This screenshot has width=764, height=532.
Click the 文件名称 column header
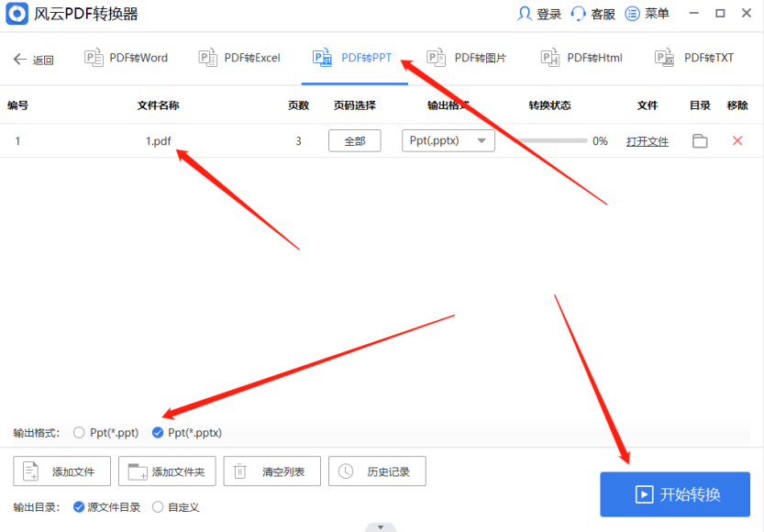pos(159,105)
